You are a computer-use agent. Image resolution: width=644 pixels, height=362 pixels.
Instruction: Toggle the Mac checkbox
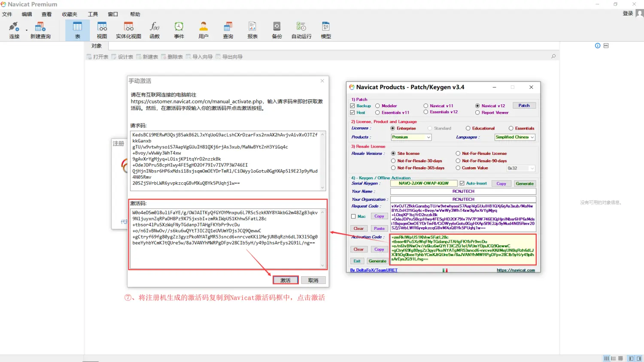tap(353, 217)
